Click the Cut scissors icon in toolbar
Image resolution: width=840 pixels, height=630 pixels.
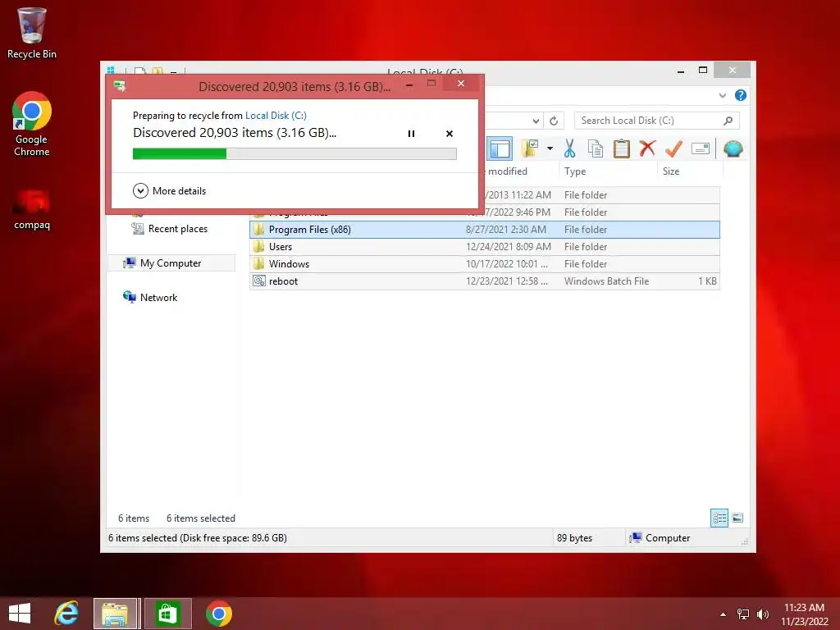569,148
